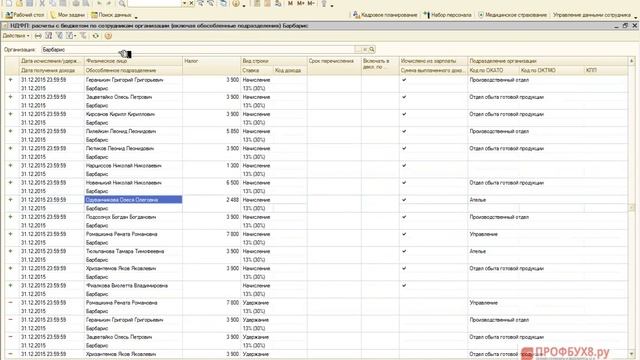Open Поиск данных from the panel
Screen dimensions: 640x360
tap(111, 15)
